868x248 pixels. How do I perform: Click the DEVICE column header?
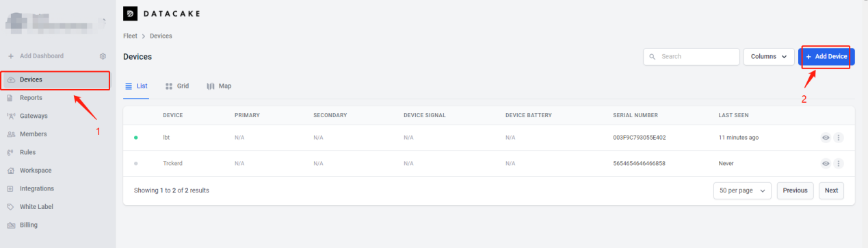click(x=172, y=115)
